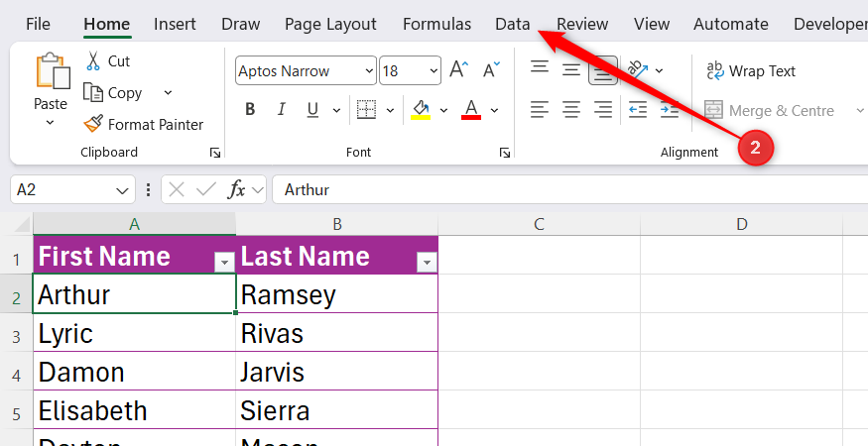868x446 pixels.
Task: Open Paste options dropdown arrow
Action: 50,123
